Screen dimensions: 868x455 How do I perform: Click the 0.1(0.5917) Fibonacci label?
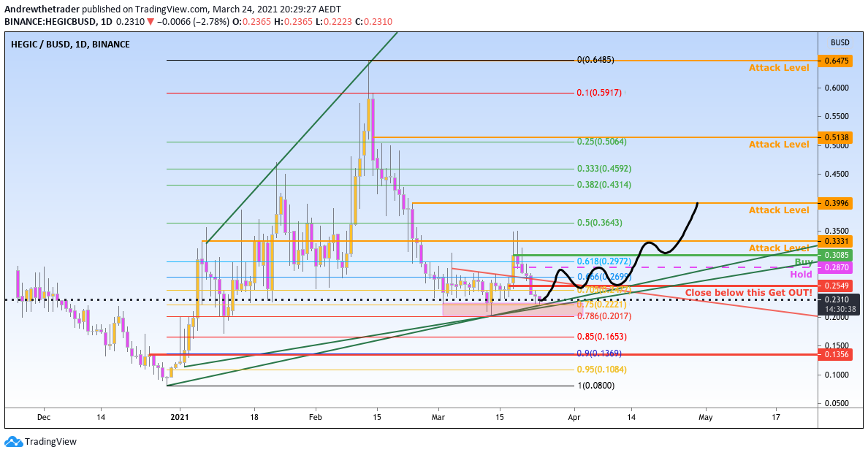tap(600, 93)
